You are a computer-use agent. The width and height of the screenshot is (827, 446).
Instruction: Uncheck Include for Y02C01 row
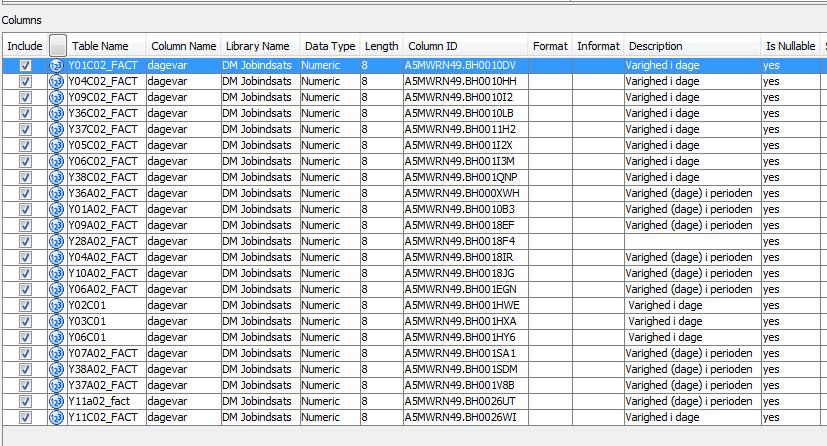pos(25,305)
